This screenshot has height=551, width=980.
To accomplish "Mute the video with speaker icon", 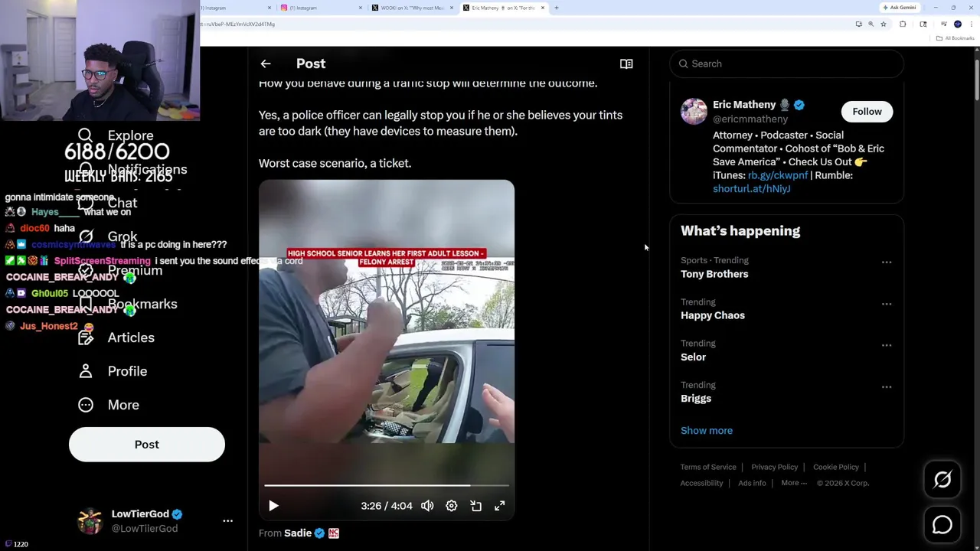I will pos(427,506).
